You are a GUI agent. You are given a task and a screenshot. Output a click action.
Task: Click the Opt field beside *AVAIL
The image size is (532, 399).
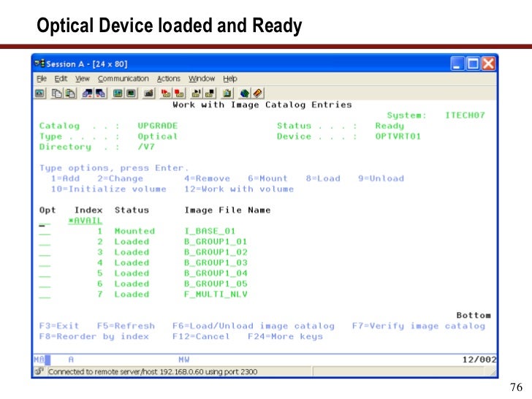tap(45, 221)
